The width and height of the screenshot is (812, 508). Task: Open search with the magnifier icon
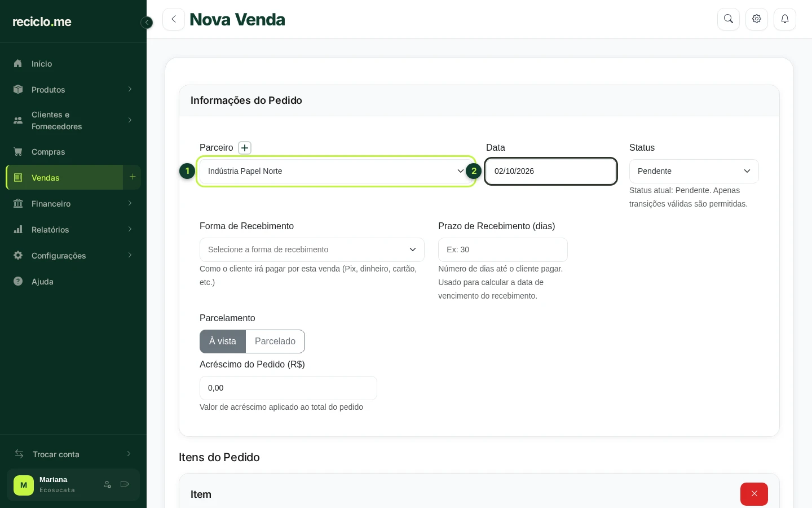click(729, 19)
